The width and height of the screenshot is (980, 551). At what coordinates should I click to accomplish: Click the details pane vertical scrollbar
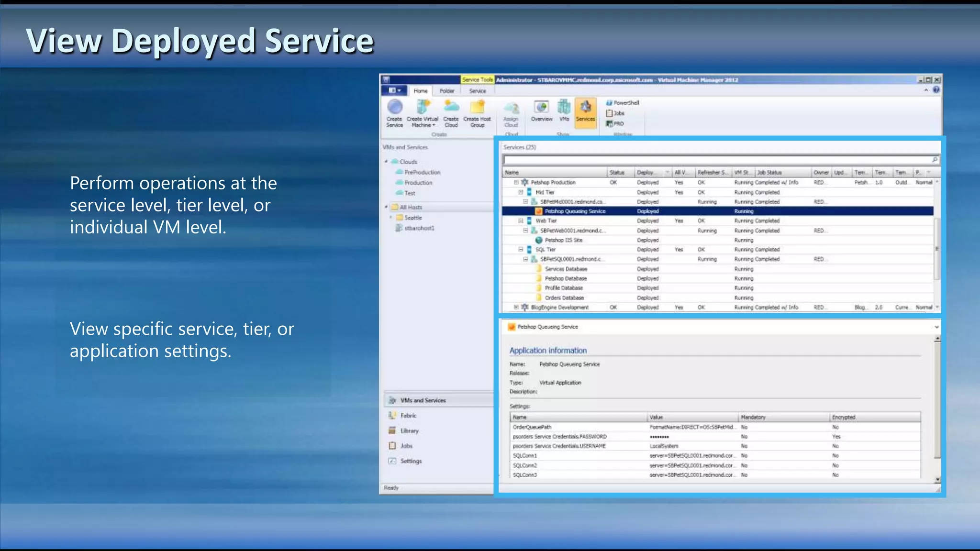[937, 409]
